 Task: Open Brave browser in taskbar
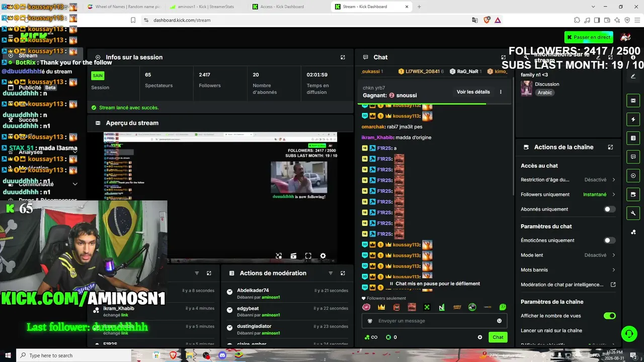[x=173, y=355]
